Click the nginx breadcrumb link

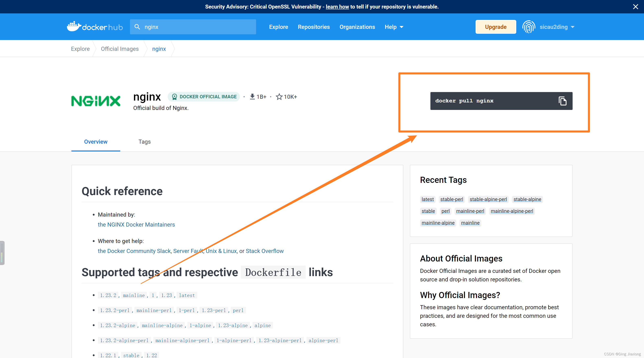159,49
